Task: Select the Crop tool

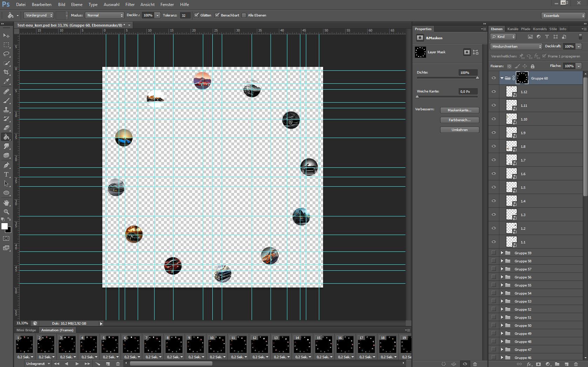Action: [x=6, y=72]
